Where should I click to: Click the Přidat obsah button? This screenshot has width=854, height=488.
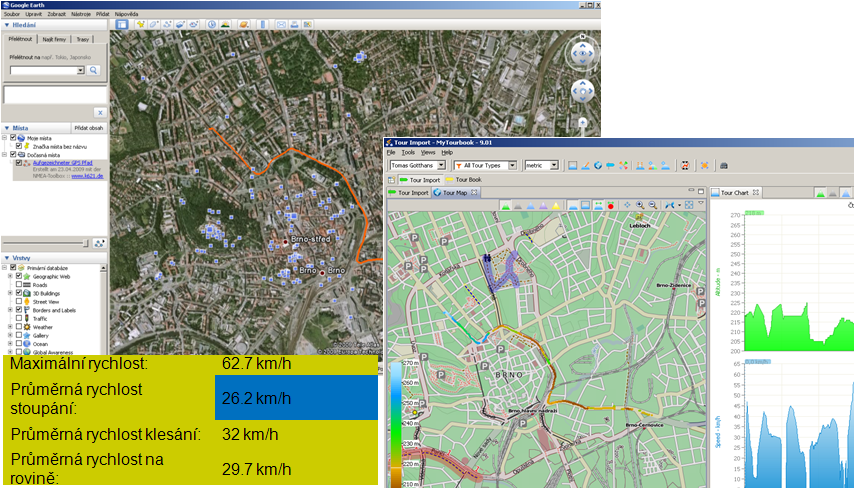coord(89,128)
